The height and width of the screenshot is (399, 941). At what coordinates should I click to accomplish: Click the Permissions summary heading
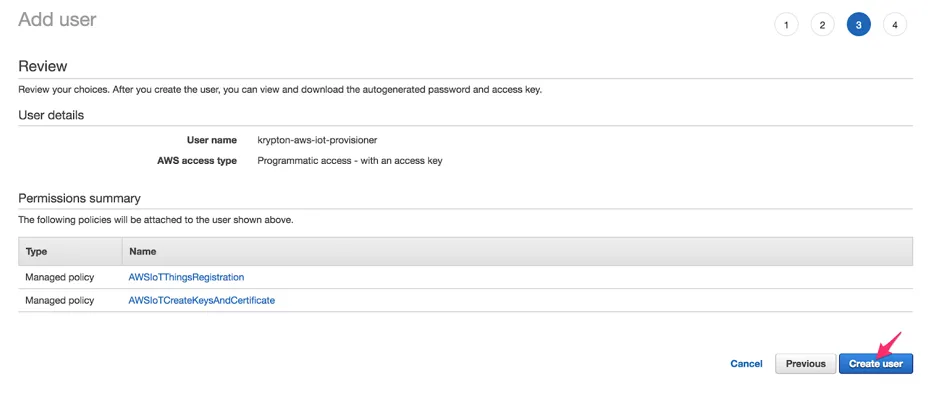[x=79, y=199]
